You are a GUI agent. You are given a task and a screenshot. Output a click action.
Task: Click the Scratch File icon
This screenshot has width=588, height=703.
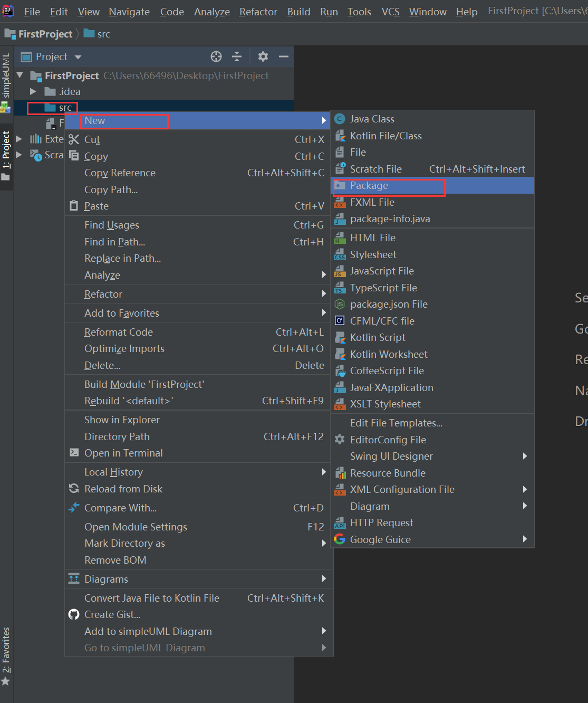pos(340,169)
